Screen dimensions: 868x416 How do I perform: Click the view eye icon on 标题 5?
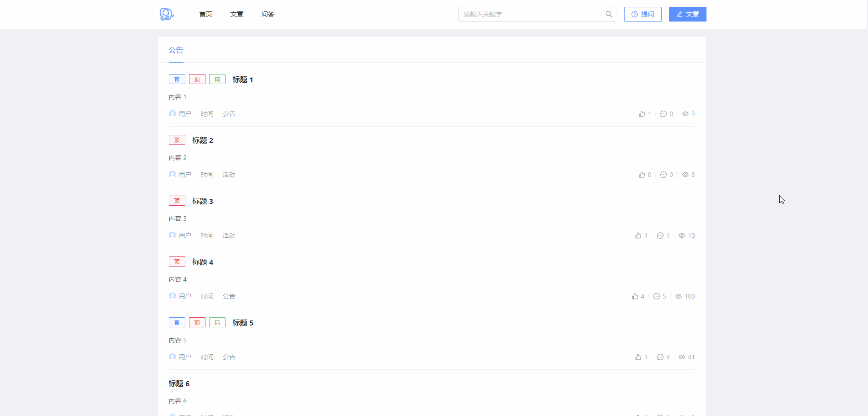[x=682, y=357]
